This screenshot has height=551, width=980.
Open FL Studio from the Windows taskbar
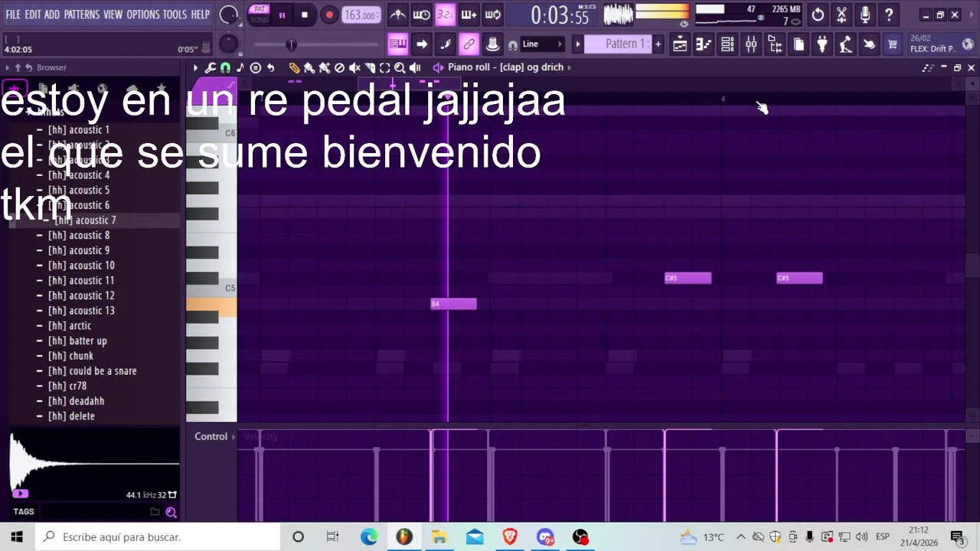[403, 537]
